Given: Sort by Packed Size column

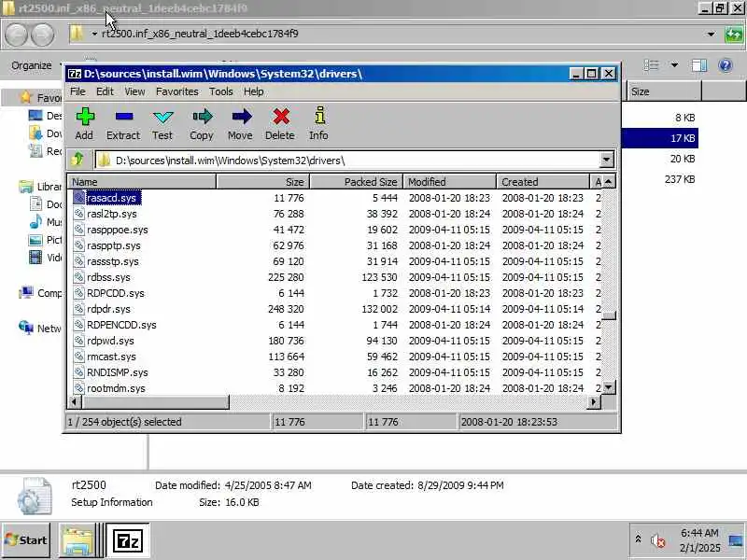Looking at the screenshot, I should 357,181.
